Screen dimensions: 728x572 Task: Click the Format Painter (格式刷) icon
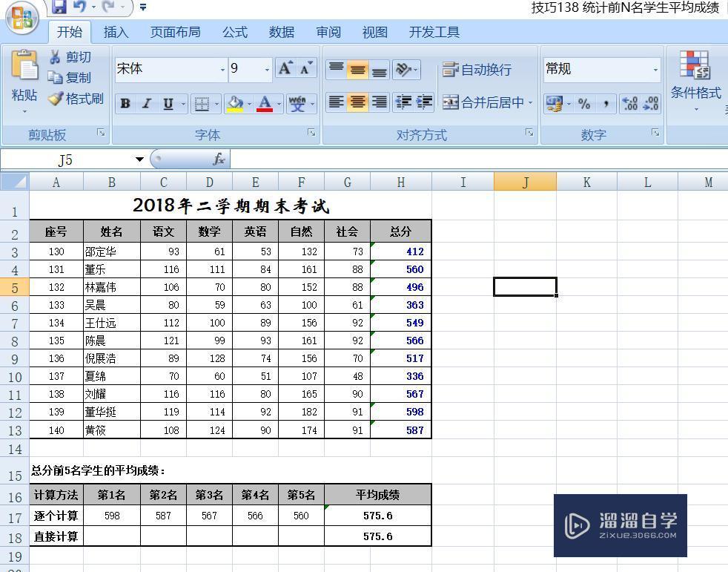56,99
